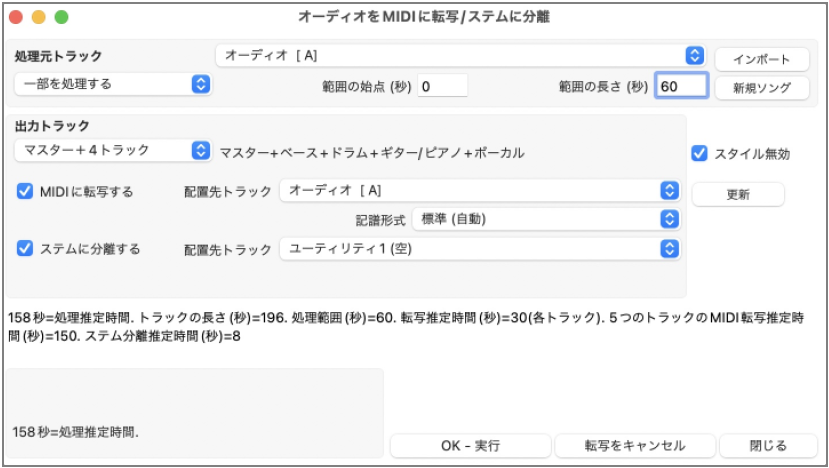Click the 範囲の始点 (秒) input field
The width and height of the screenshot is (829, 468).
(x=443, y=86)
